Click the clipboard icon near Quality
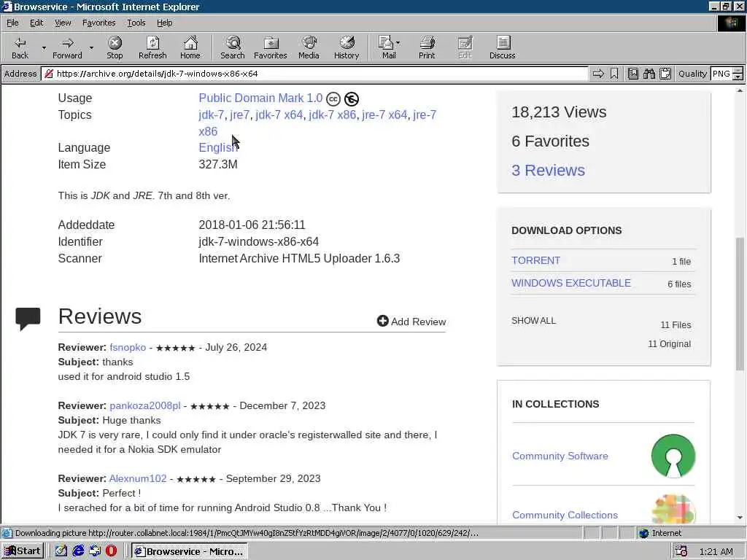This screenshot has height=560, width=747. (665, 74)
